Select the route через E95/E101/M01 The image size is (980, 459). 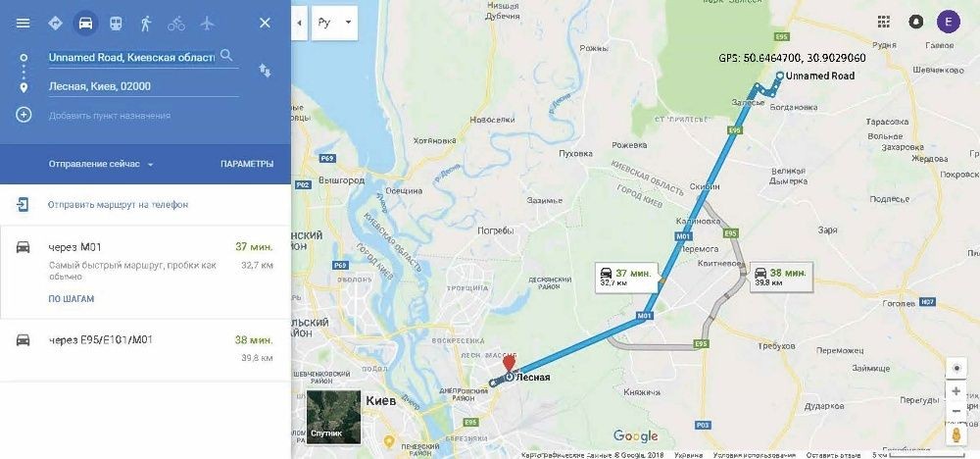145,349
